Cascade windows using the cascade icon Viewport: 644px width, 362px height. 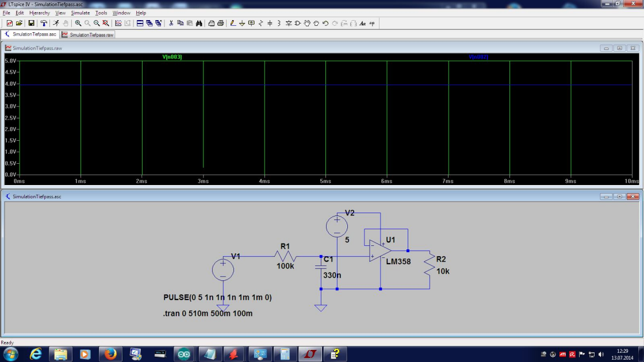click(x=149, y=24)
